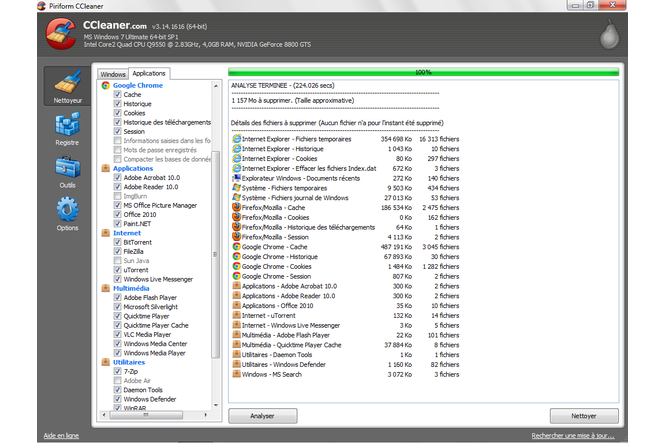Click the CCleaner logo in the header
This screenshot has width=664, height=443.
point(61,34)
